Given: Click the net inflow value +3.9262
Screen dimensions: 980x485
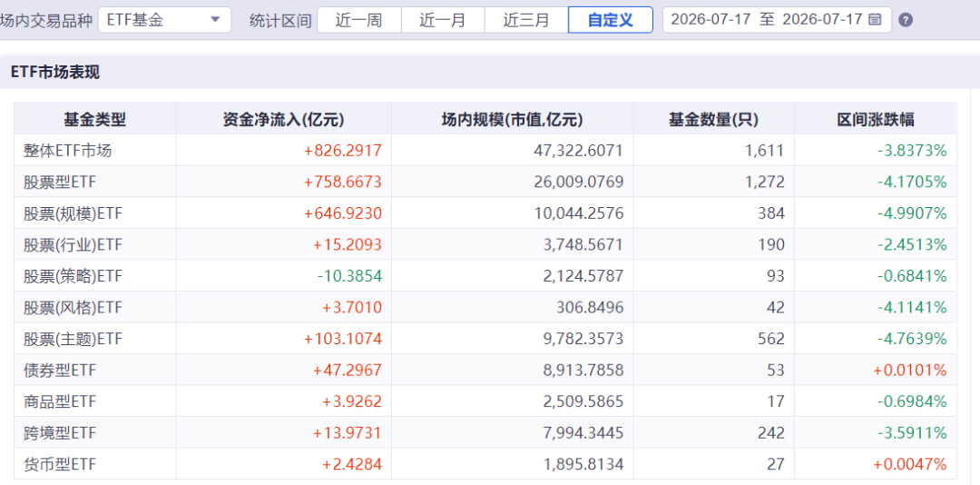Looking at the screenshot, I should (351, 401).
